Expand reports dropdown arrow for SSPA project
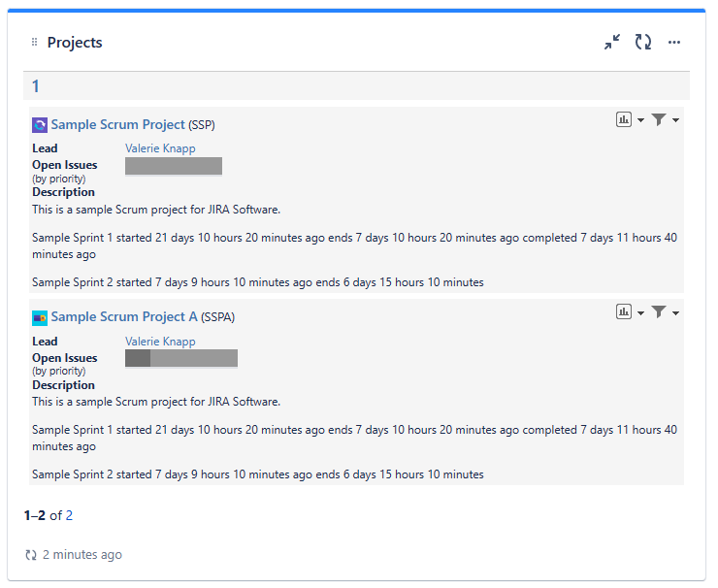 [x=640, y=313]
